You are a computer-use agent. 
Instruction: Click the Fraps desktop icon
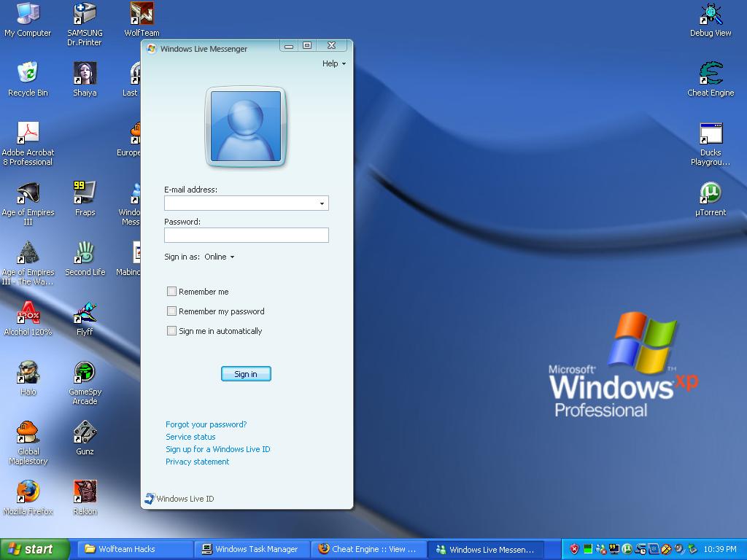[x=85, y=198]
